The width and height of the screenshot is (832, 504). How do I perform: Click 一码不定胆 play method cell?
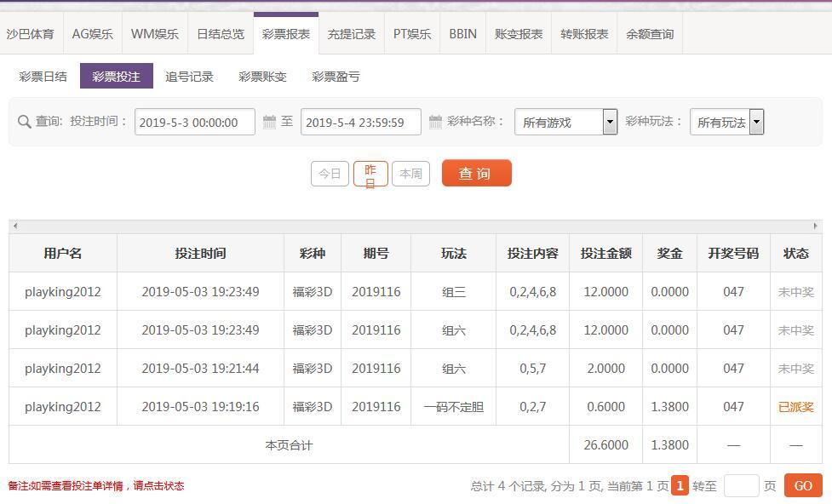click(x=453, y=407)
